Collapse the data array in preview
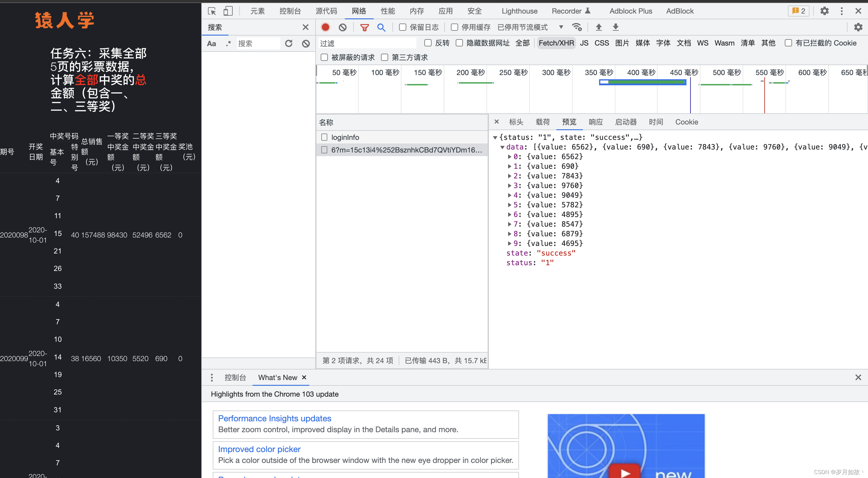 coord(502,147)
